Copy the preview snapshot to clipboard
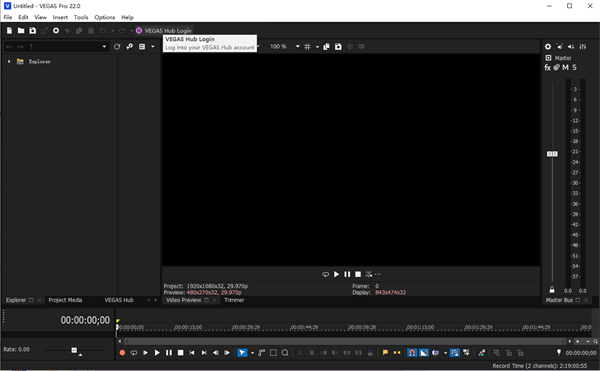This screenshot has height=371, width=600. tap(326, 47)
